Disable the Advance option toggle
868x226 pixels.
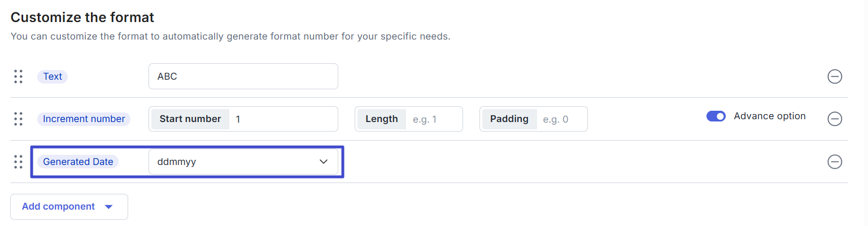coord(716,116)
